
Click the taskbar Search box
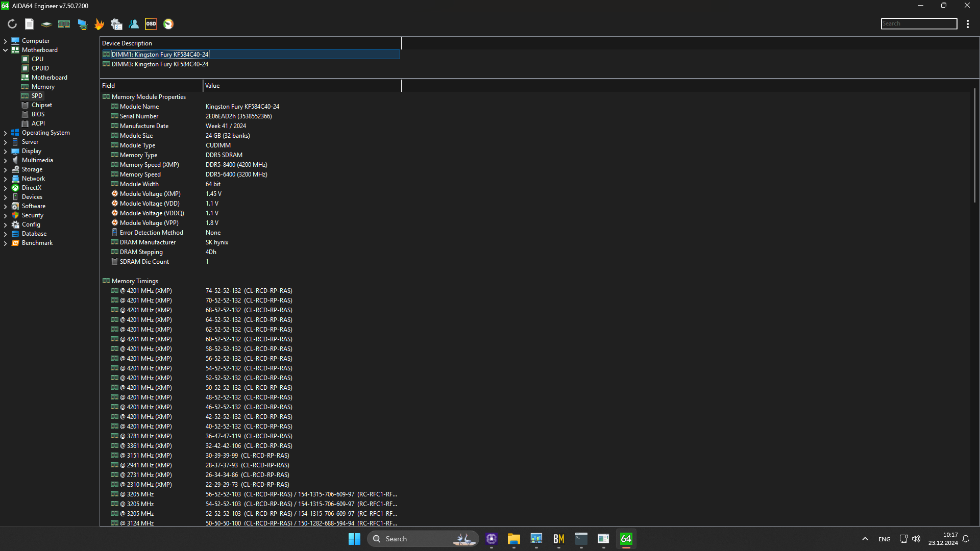coord(423,539)
